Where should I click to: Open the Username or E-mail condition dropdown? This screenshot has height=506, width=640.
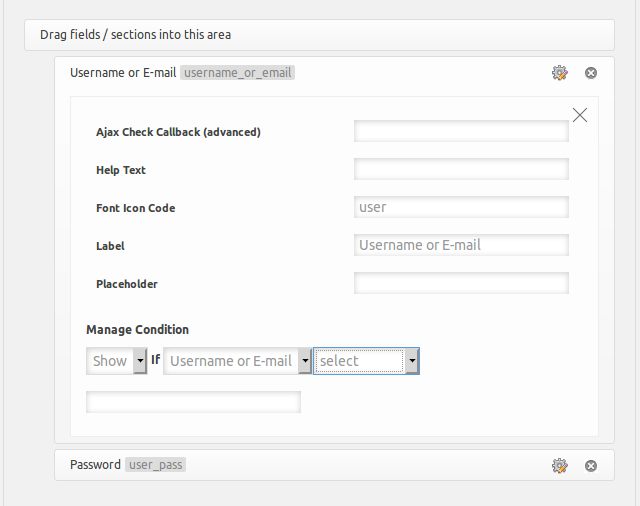(x=238, y=361)
